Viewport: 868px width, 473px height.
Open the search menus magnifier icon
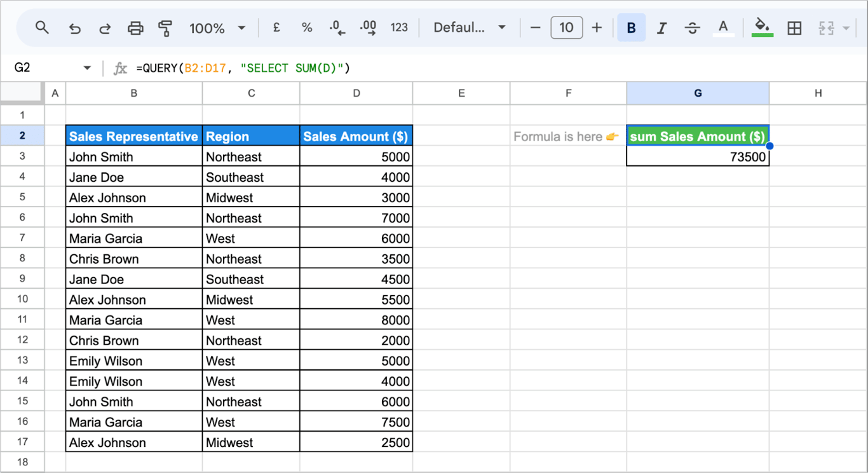tap(42, 28)
